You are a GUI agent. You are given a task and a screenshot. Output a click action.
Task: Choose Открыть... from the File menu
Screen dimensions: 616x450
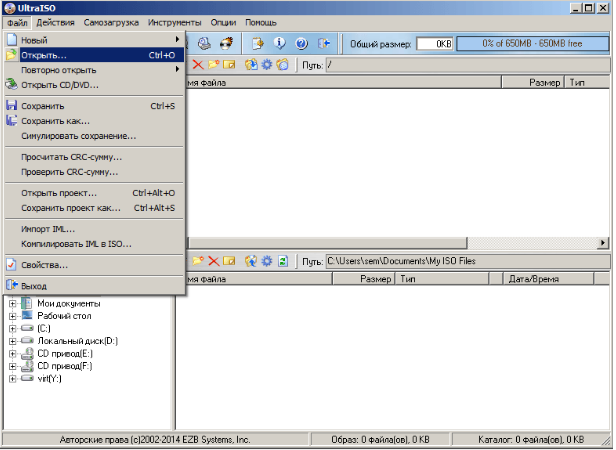click(94, 55)
